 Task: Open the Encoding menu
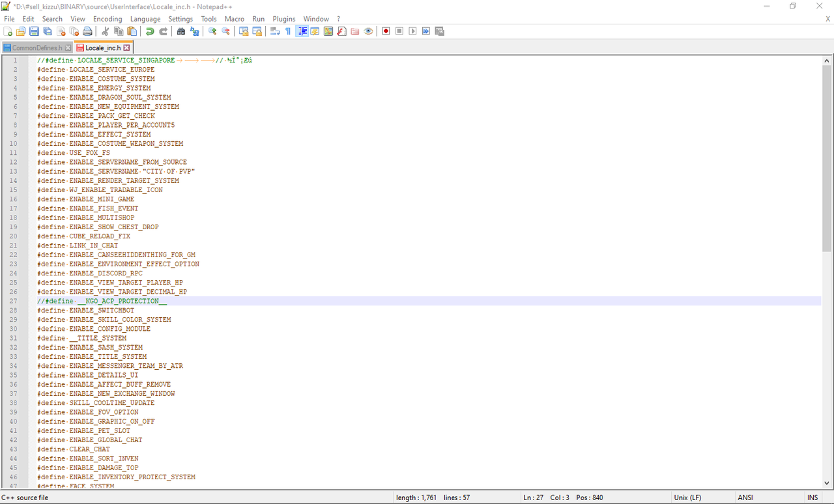coord(108,19)
